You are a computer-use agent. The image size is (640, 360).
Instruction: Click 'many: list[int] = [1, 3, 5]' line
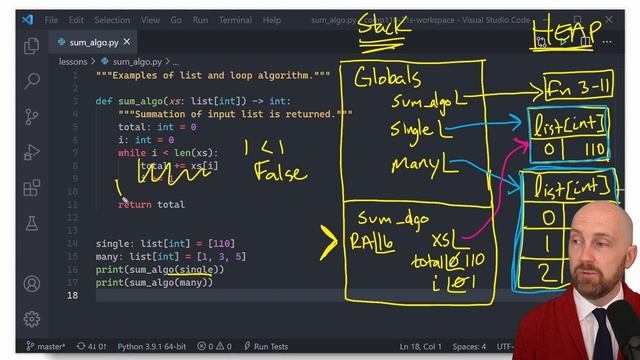pyautogui.click(x=171, y=257)
